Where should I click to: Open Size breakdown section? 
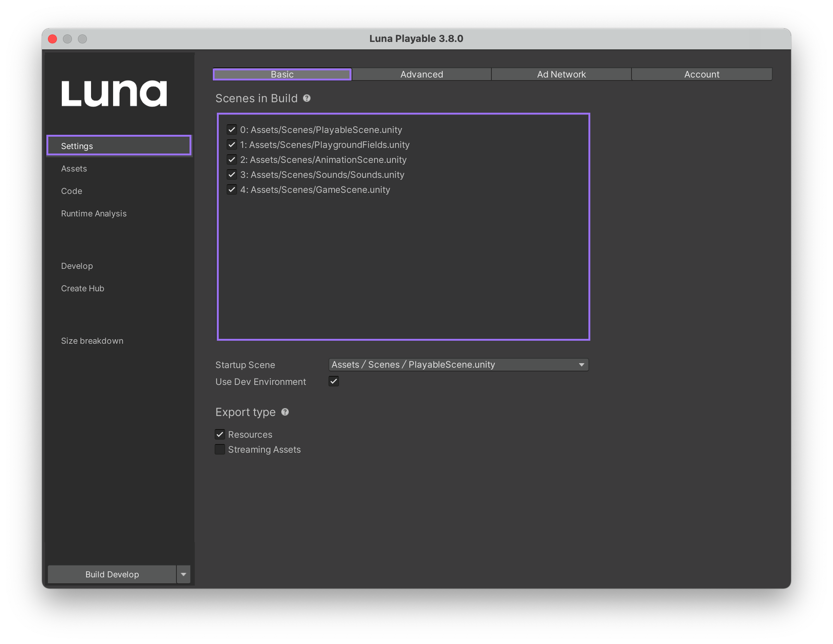[x=92, y=341]
